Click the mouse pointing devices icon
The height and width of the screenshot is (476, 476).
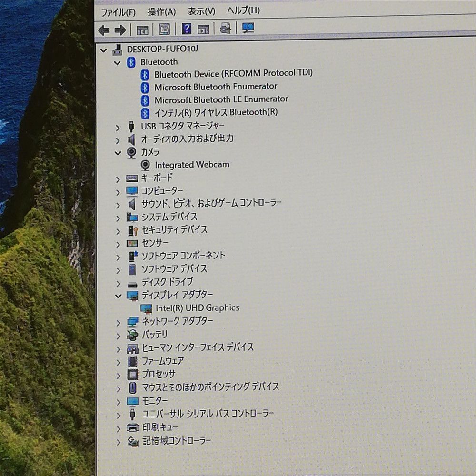point(132,388)
